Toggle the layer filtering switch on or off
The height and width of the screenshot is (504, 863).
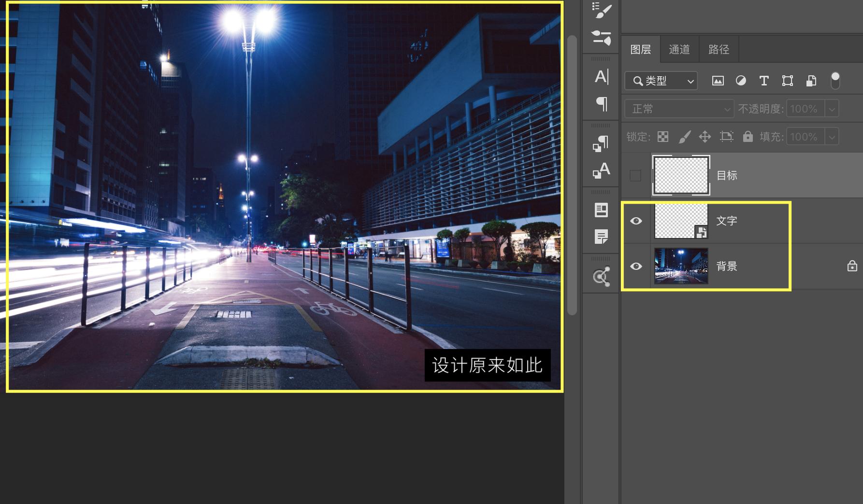[835, 81]
